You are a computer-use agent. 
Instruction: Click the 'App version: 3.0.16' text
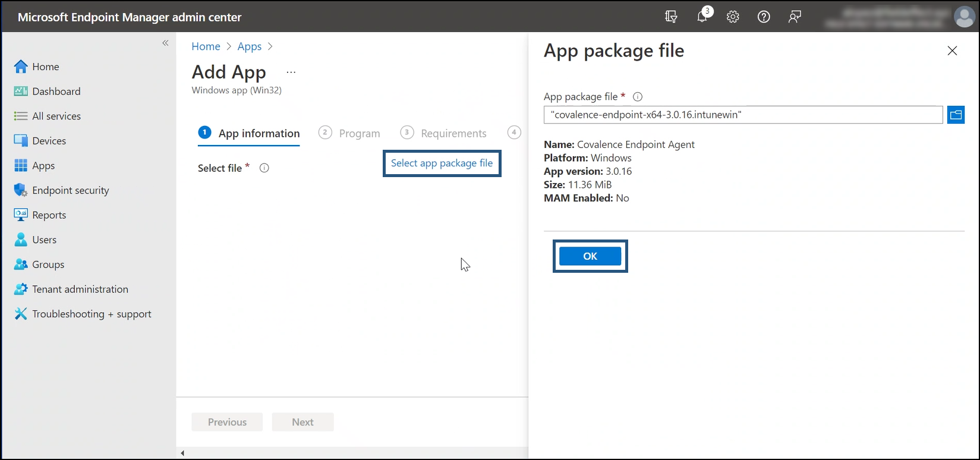588,171
